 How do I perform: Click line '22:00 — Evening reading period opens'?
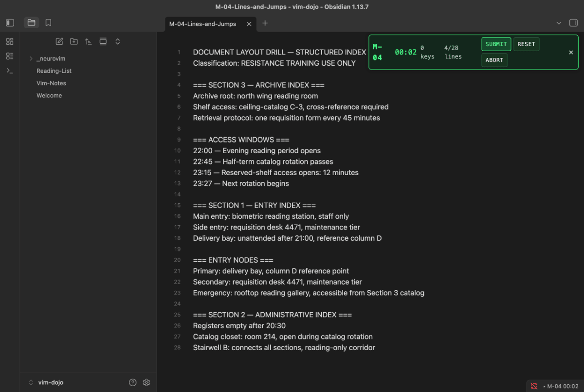coord(257,151)
